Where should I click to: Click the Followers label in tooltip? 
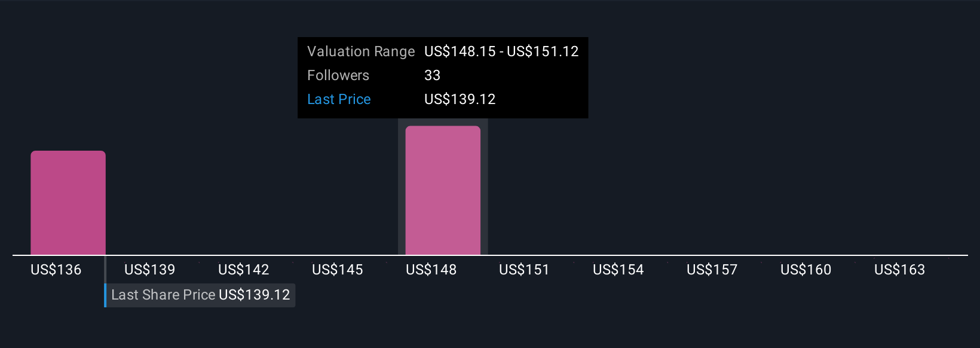tap(338, 75)
